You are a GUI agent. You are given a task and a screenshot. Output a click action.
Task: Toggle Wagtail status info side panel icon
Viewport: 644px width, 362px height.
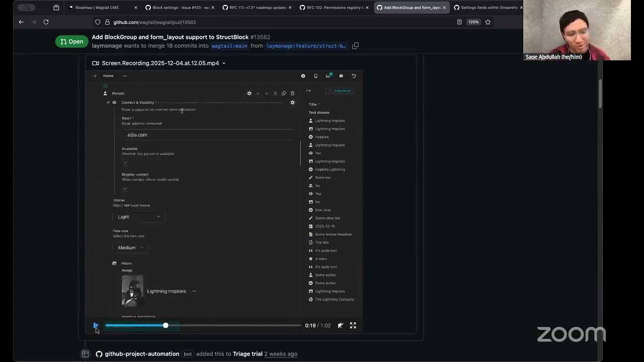303,76
